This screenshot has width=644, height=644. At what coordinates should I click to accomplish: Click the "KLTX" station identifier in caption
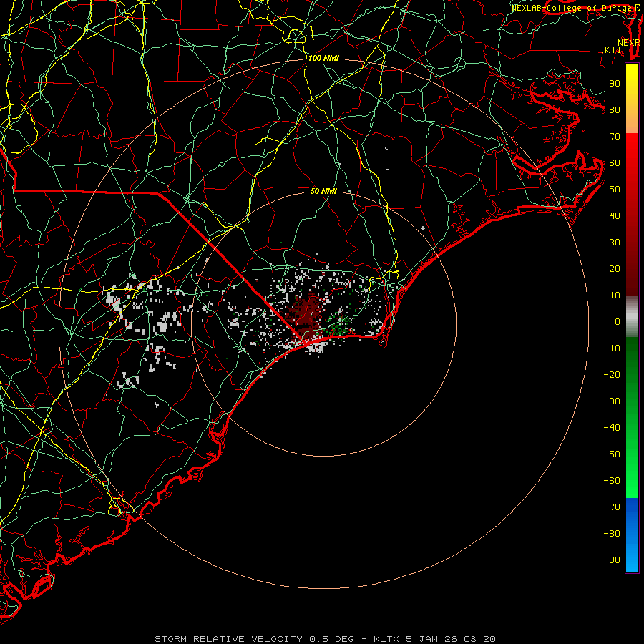(386, 639)
